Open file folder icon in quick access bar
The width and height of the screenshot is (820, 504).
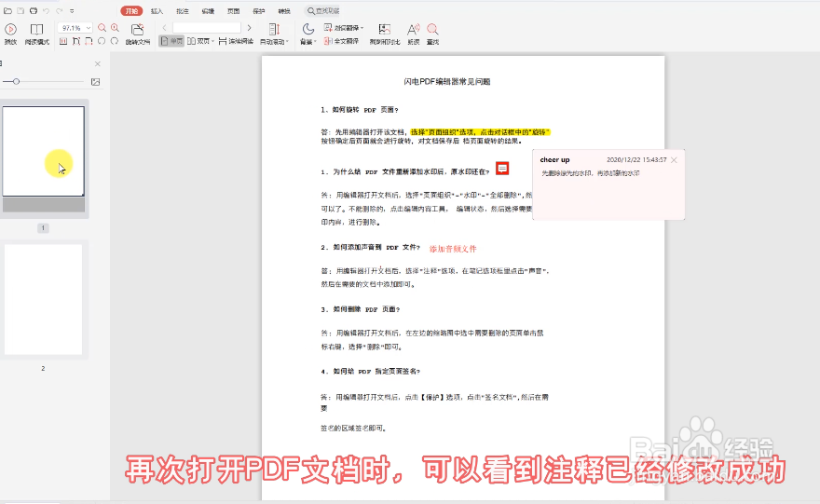[x=7, y=10]
